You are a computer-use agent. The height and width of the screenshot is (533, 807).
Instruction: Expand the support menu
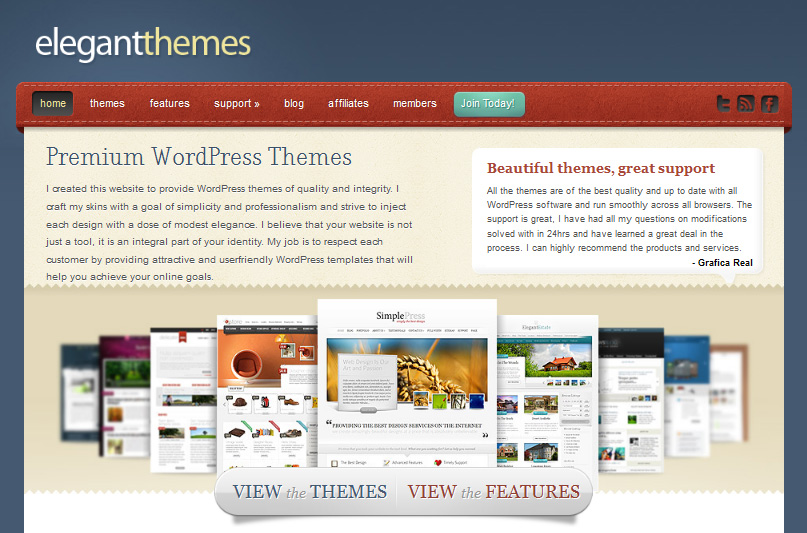tap(237, 103)
